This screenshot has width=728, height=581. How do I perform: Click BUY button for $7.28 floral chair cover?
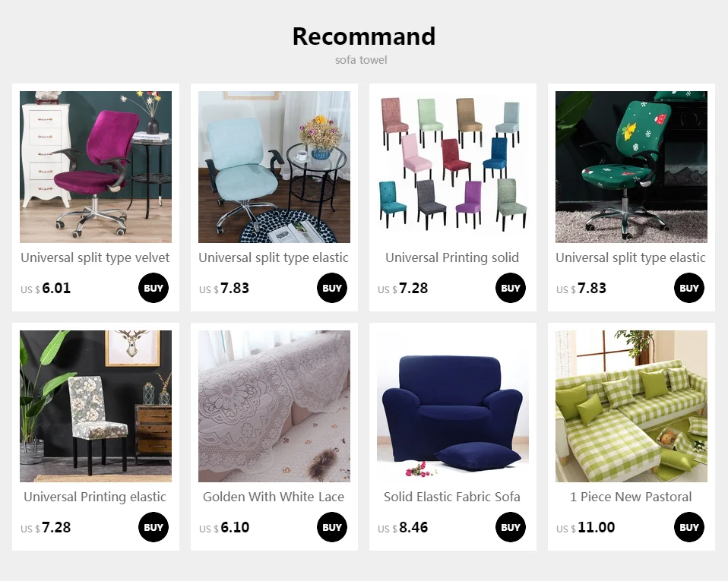(x=154, y=527)
